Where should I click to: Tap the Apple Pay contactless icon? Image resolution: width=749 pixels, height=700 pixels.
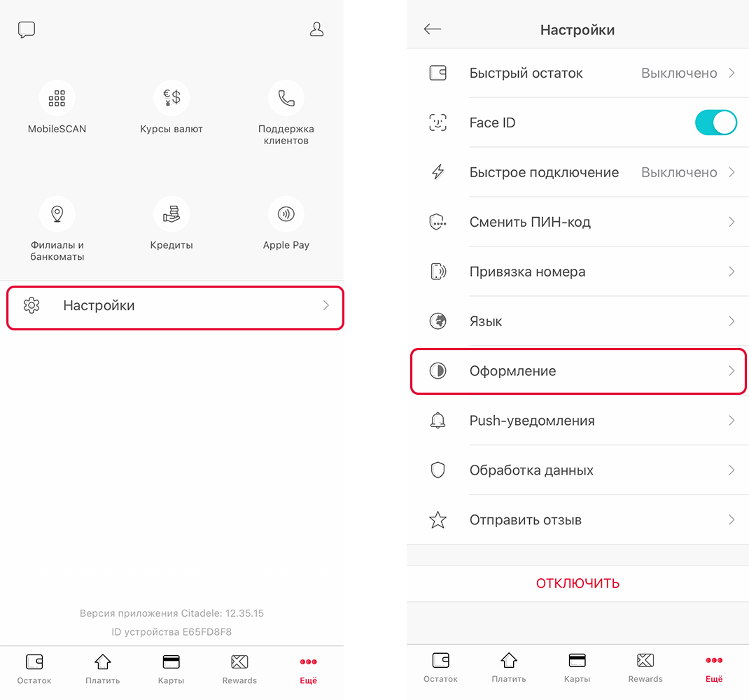pyautogui.click(x=286, y=214)
